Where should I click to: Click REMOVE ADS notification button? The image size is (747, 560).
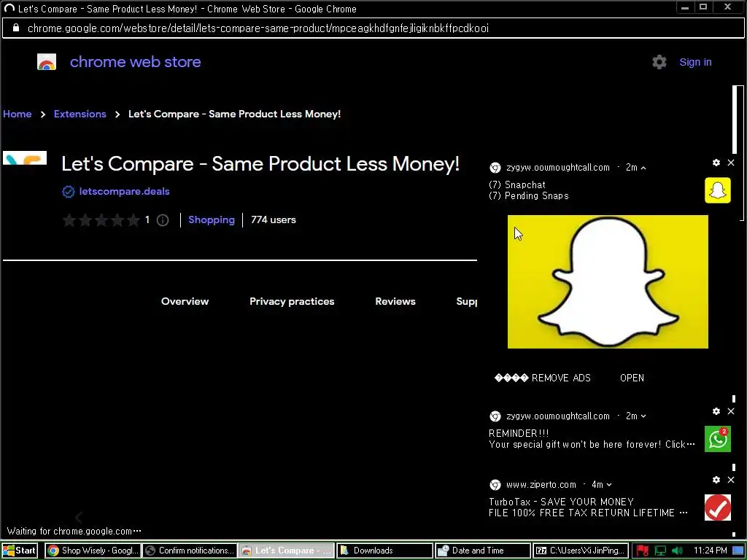pos(543,378)
